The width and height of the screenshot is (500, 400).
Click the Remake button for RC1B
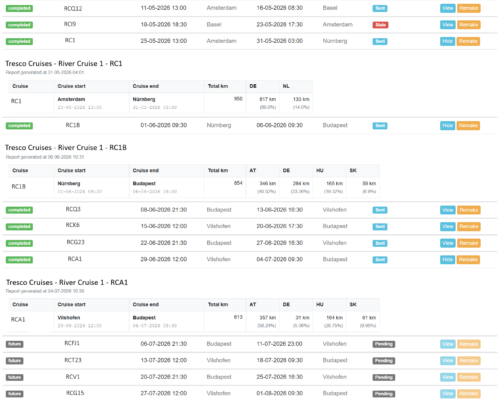click(468, 126)
